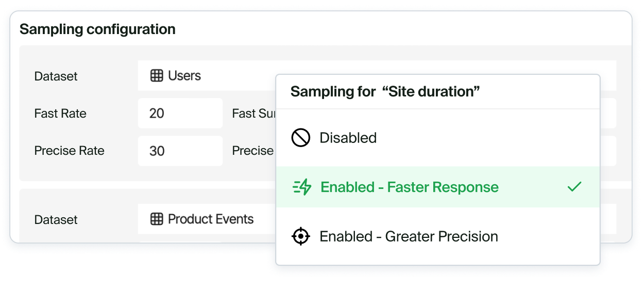This screenshot has height=289, width=644.
Task: Click the Fast Rate label
Action: 60,114
